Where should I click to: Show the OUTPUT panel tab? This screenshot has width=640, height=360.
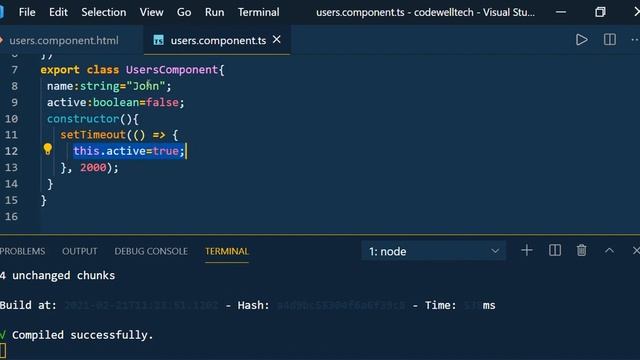(80, 251)
